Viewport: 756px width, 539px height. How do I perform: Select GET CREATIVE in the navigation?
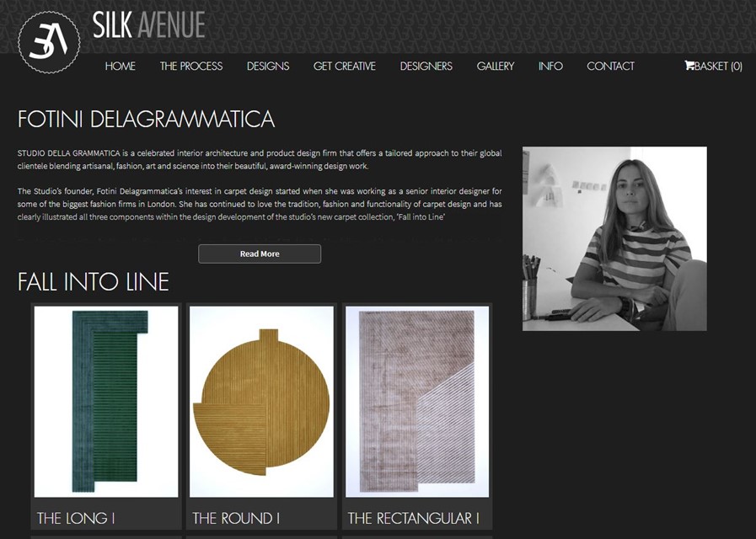pyautogui.click(x=344, y=66)
